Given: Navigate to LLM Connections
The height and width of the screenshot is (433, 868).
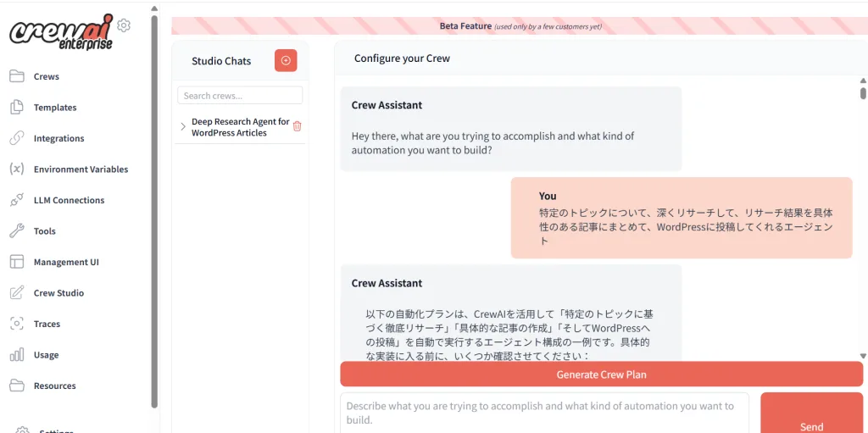Looking at the screenshot, I should [70, 201].
